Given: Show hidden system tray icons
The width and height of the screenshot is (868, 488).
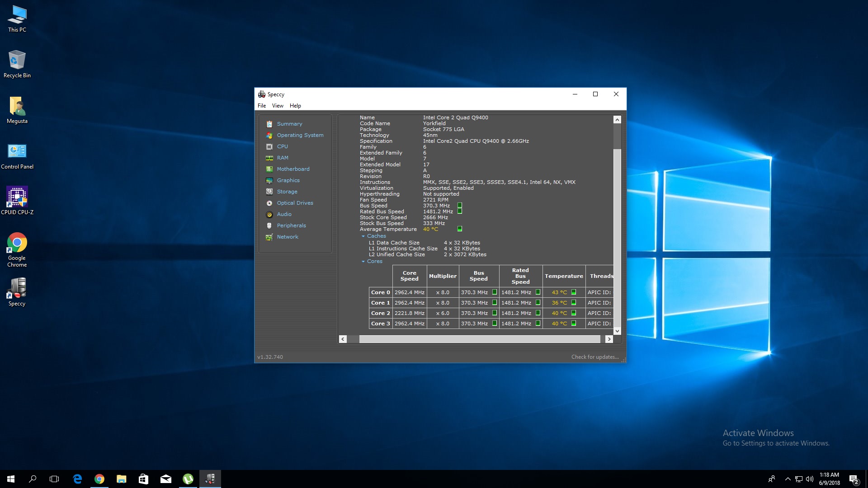Looking at the screenshot, I should (788, 479).
